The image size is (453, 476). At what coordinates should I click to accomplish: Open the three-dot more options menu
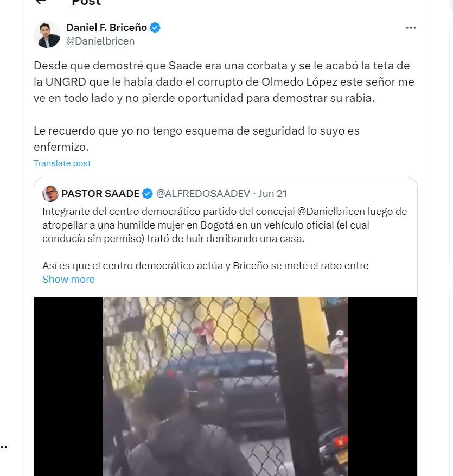click(411, 28)
